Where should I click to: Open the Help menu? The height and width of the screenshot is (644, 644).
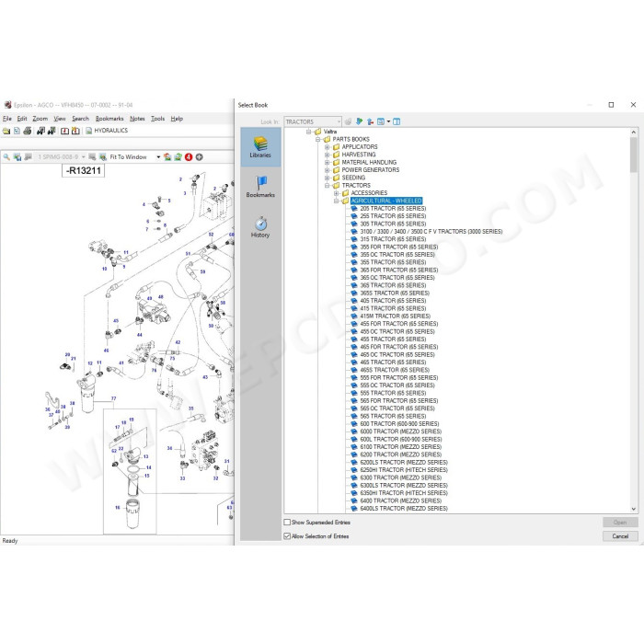pyautogui.click(x=177, y=119)
